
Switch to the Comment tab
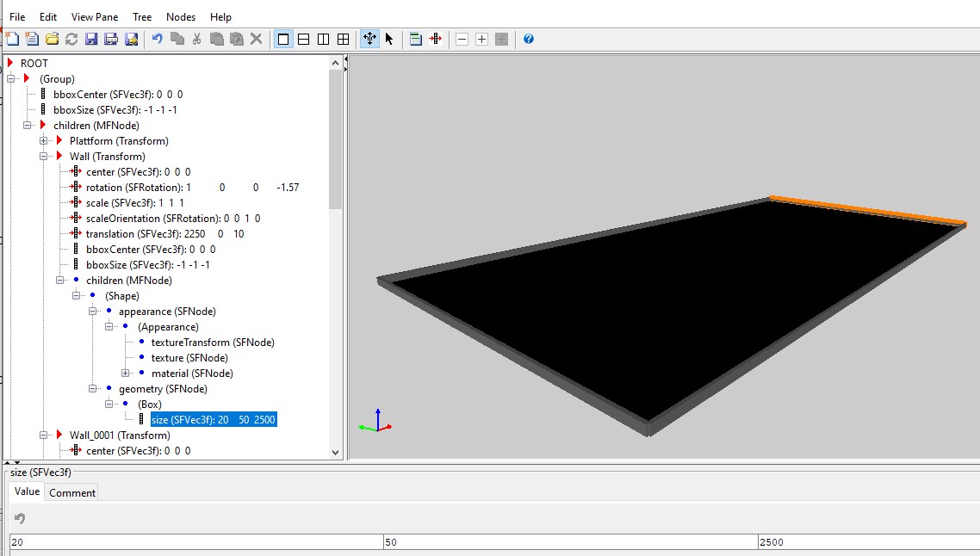click(72, 492)
